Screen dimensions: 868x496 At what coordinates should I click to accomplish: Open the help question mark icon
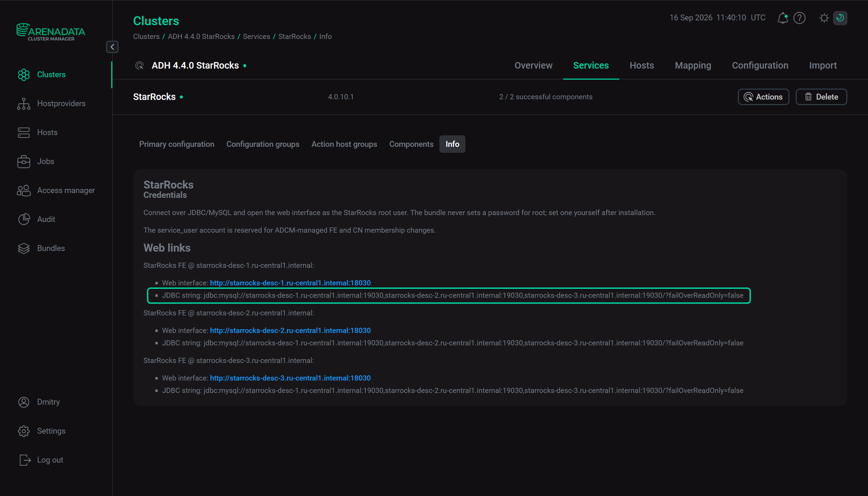coord(799,18)
